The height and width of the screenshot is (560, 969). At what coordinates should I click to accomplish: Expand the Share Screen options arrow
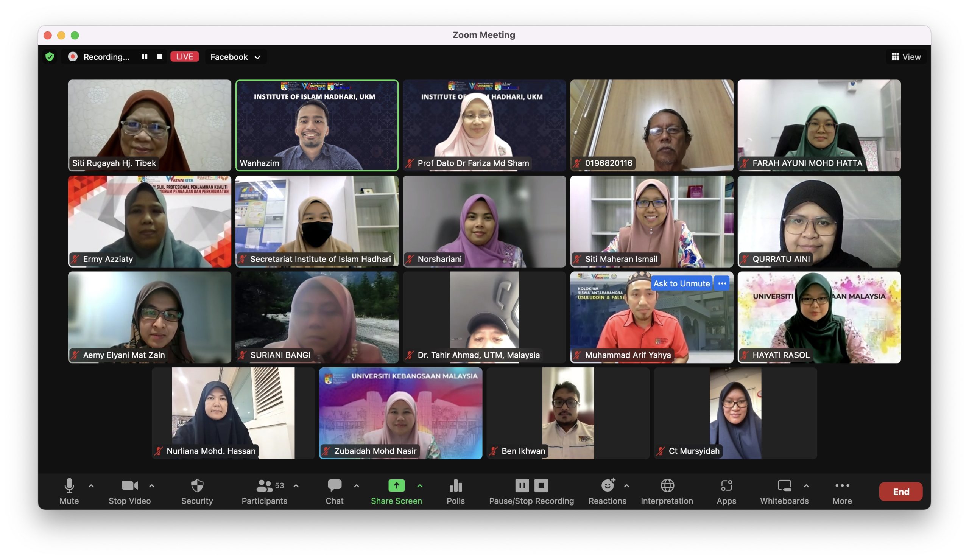click(x=420, y=486)
